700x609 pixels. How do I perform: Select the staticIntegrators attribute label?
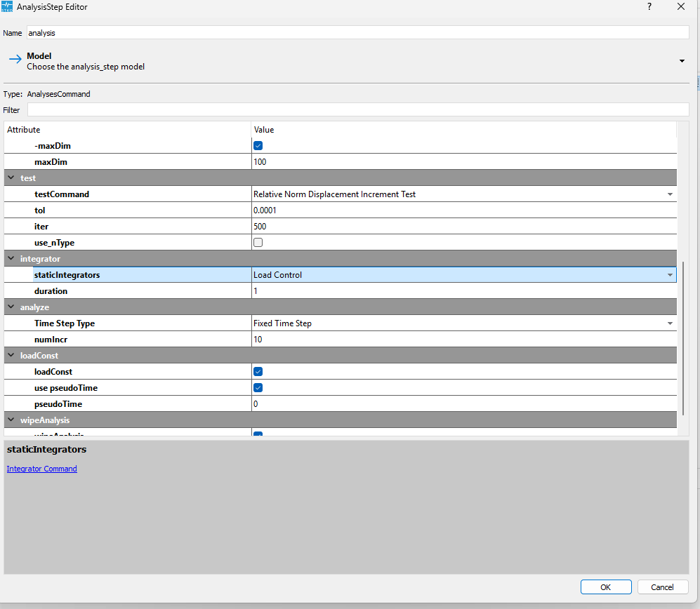pyautogui.click(x=67, y=275)
